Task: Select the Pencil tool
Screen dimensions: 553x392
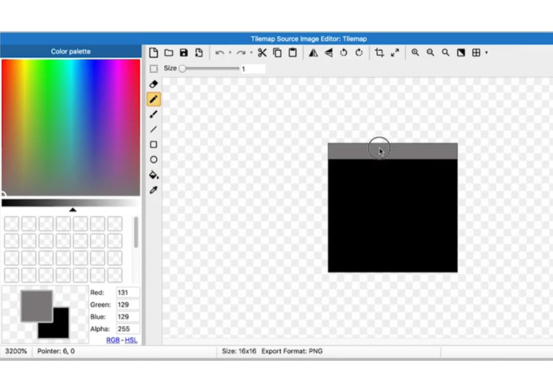Action: click(154, 99)
